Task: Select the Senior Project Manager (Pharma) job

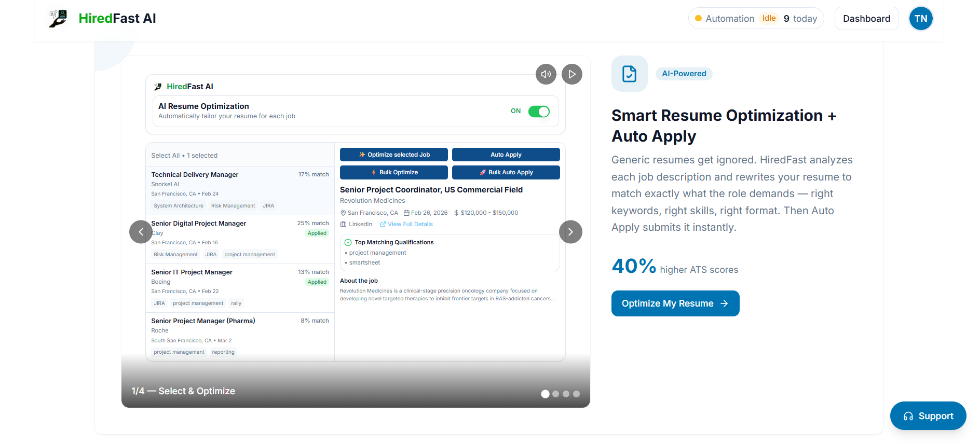Action: [240, 336]
